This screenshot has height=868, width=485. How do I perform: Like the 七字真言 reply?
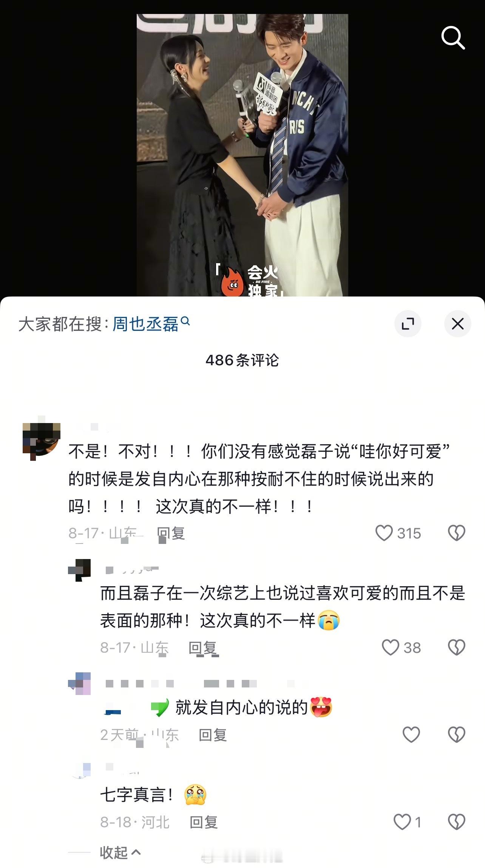pyautogui.click(x=402, y=822)
